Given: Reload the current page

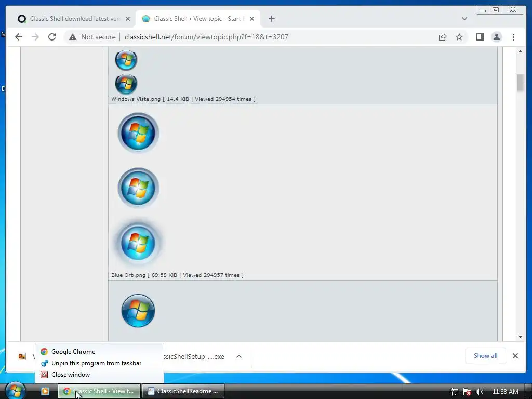Looking at the screenshot, I should click(52, 37).
